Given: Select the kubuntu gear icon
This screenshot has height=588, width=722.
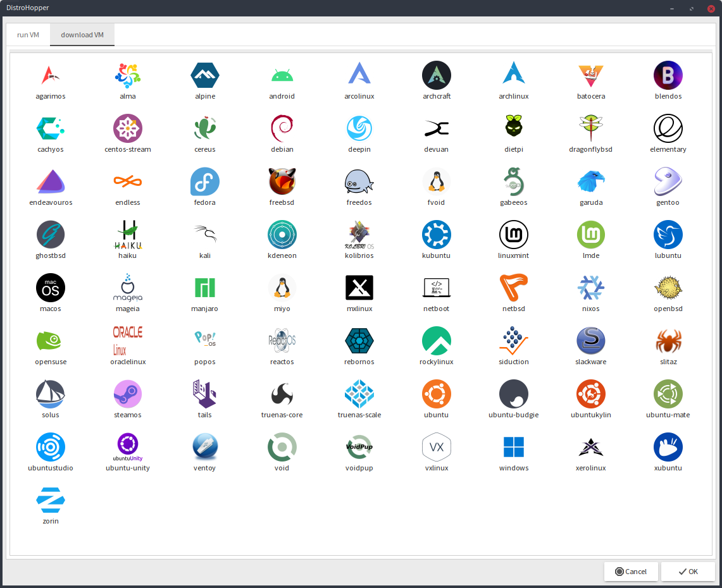Looking at the screenshot, I should tap(437, 235).
